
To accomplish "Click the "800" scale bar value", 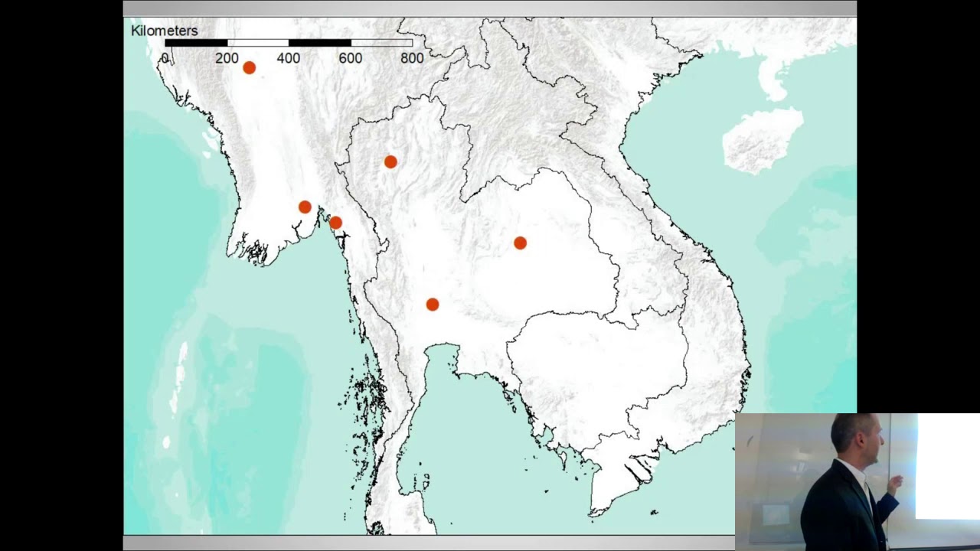I will (412, 58).
